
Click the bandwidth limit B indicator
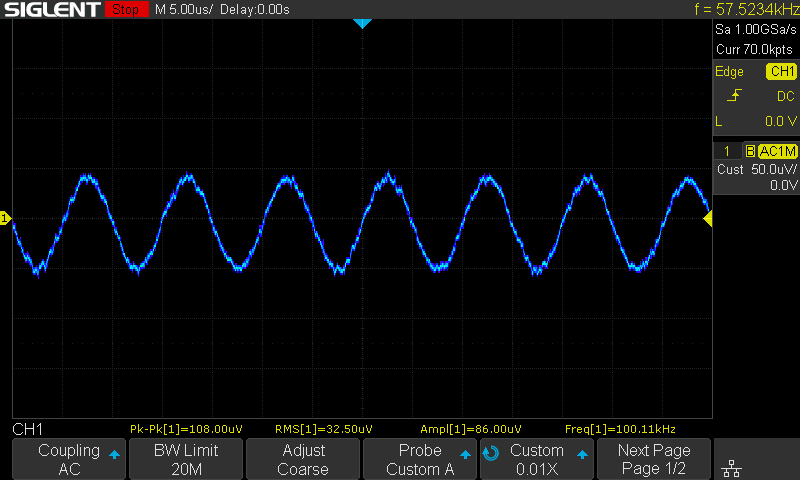coord(750,151)
